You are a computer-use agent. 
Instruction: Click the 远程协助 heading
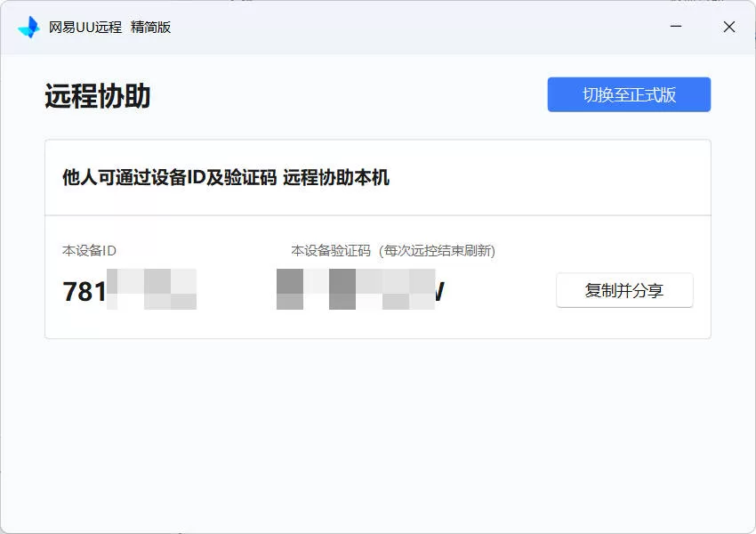coord(98,95)
